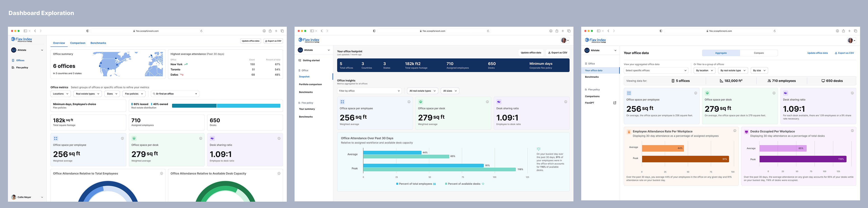Click the Offices building icon in sidebar
Screen dimensions: 868x208
coord(13,60)
